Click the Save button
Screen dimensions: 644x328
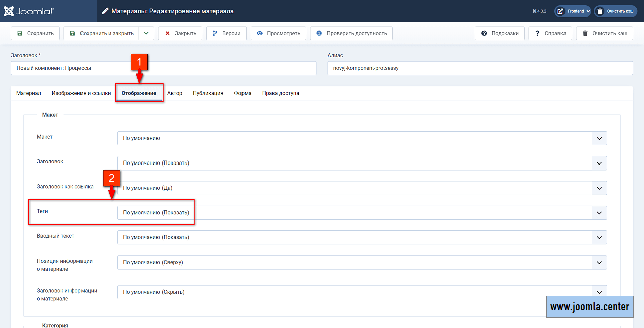click(x=35, y=33)
